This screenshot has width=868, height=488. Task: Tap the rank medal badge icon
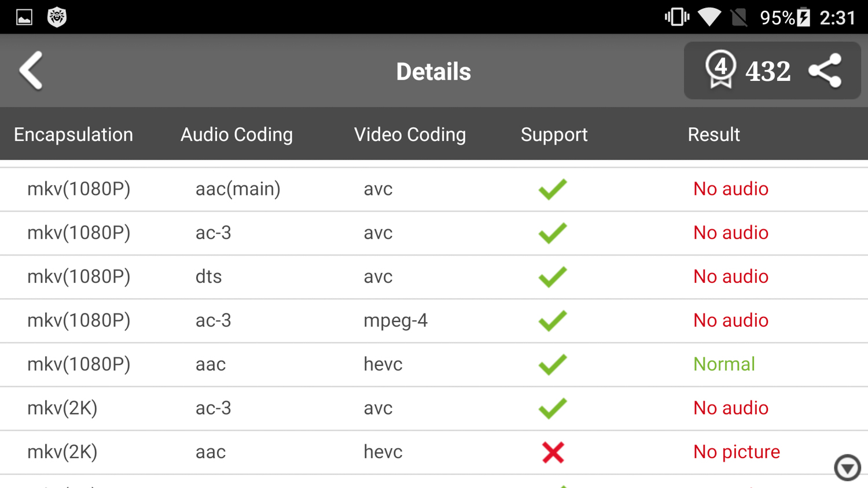click(720, 69)
